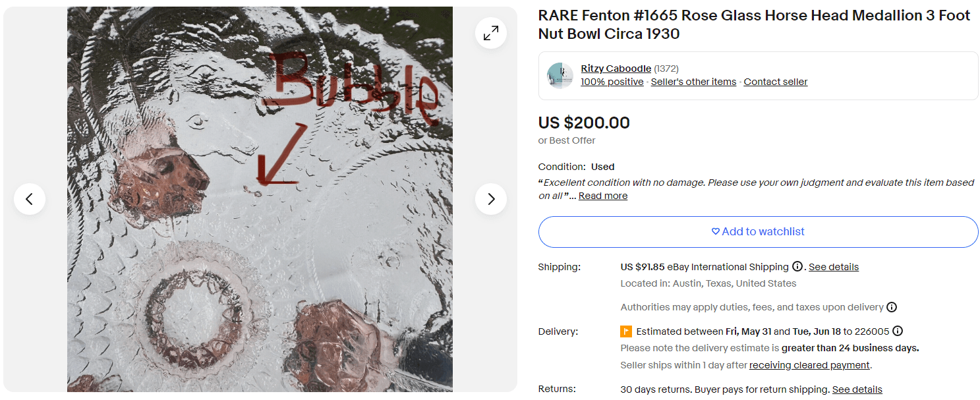This screenshot has height=400, width=980.
Task: Click the Fenton Nut Bowl listing title
Action: pos(754,24)
